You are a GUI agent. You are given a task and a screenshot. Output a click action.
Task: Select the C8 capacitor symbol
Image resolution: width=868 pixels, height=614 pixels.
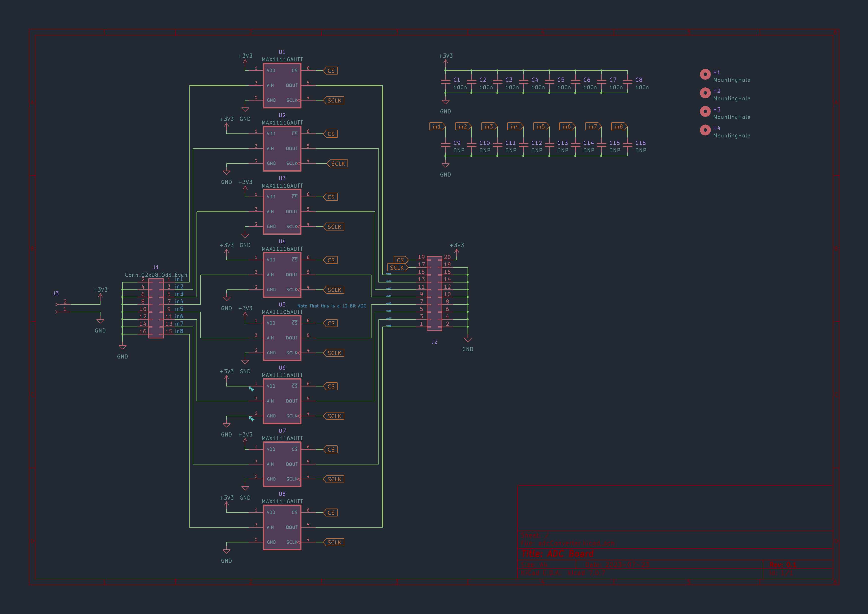click(627, 82)
